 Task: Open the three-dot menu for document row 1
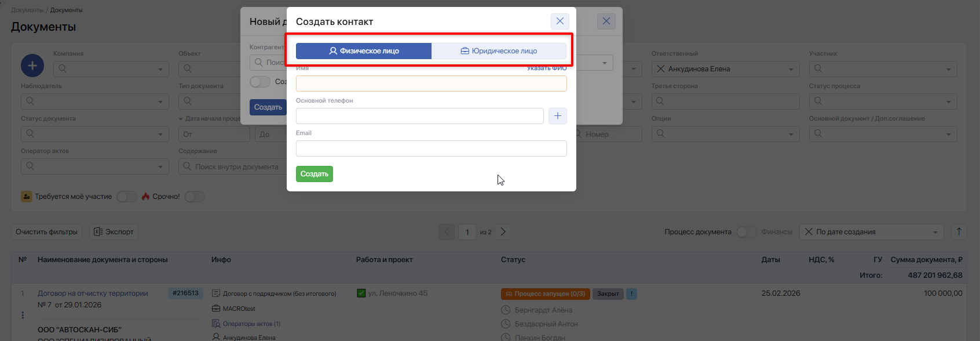(23, 315)
